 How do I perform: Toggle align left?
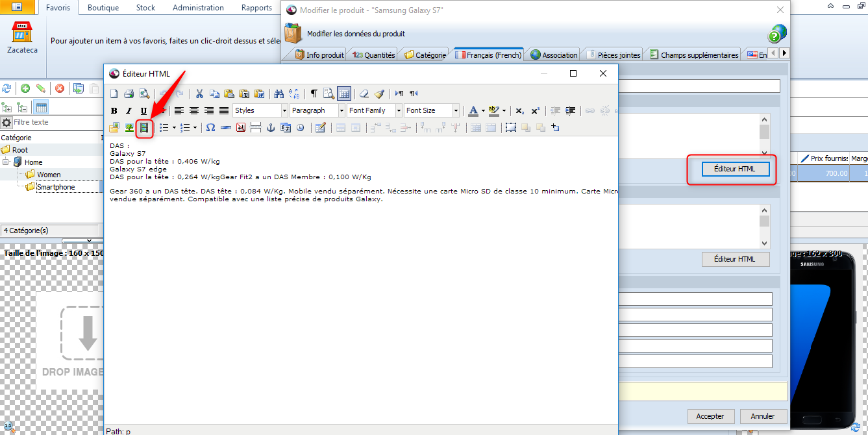(x=179, y=111)
